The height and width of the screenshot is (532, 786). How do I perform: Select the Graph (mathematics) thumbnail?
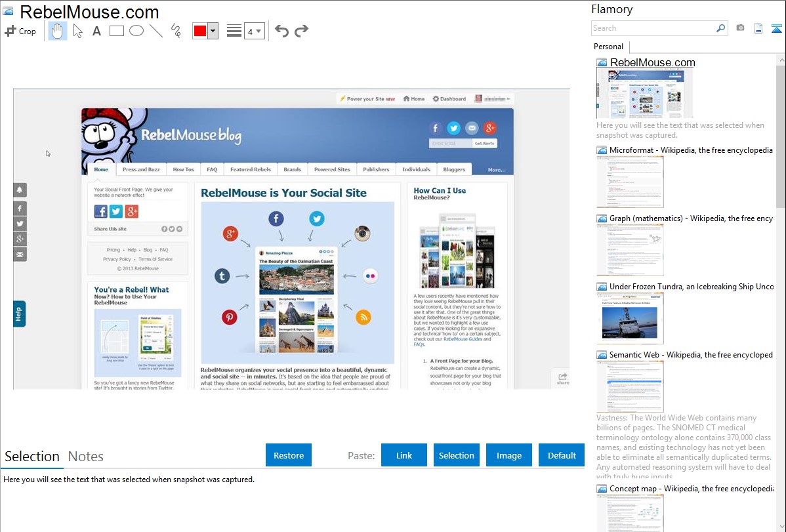click(x=630, y=250)
